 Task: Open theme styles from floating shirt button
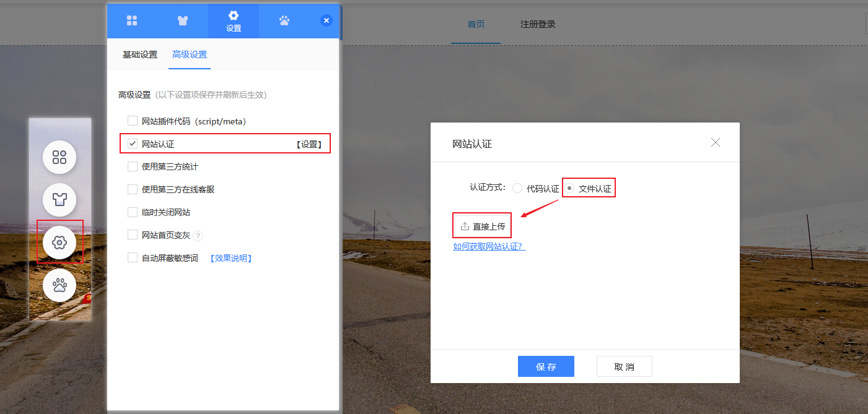(59, 200)
